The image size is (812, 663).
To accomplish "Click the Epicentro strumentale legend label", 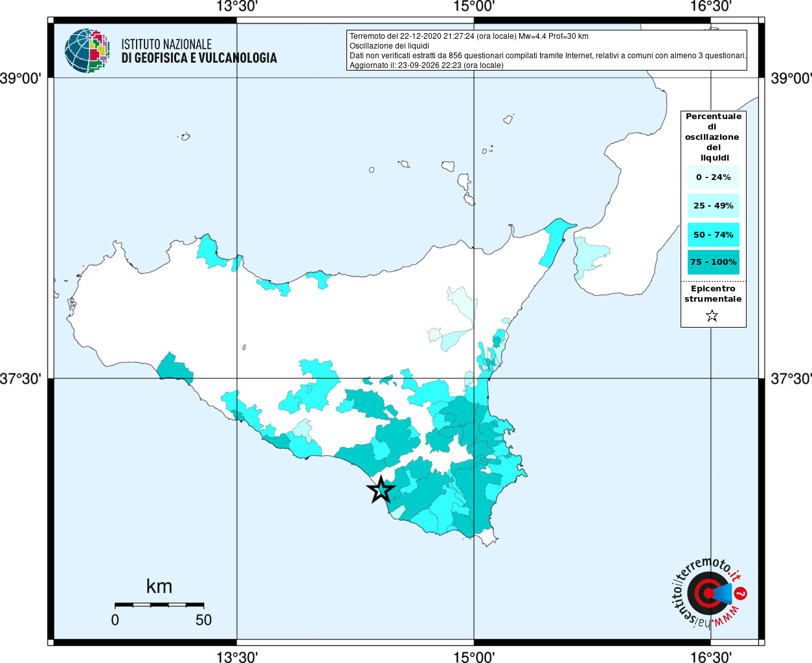I will (713, 294).
